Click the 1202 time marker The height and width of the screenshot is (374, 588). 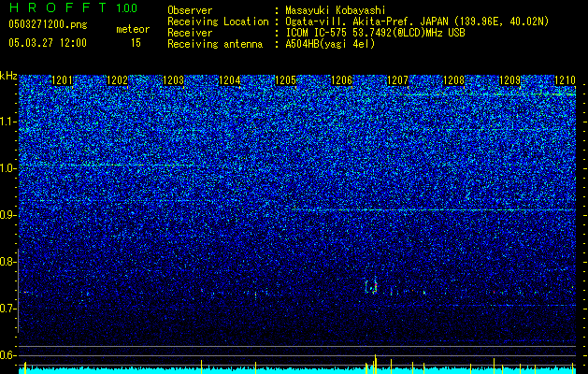click(118, 80)
